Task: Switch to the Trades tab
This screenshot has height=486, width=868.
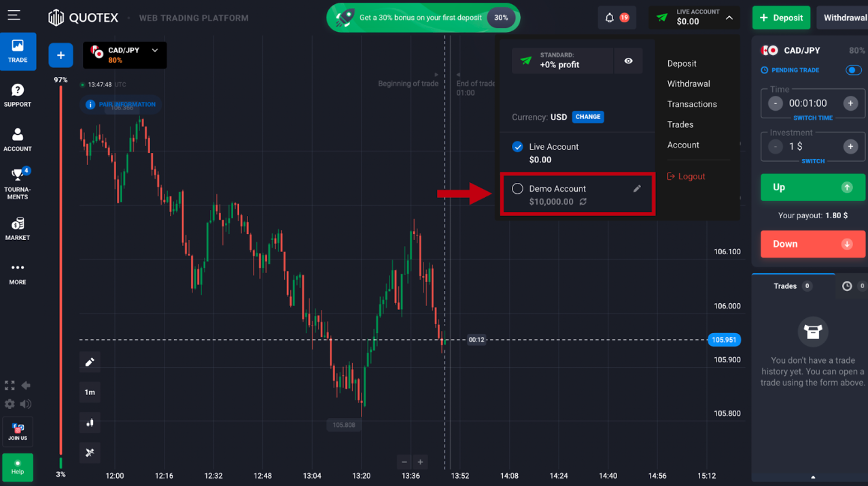Action: (x=793, y=286)
